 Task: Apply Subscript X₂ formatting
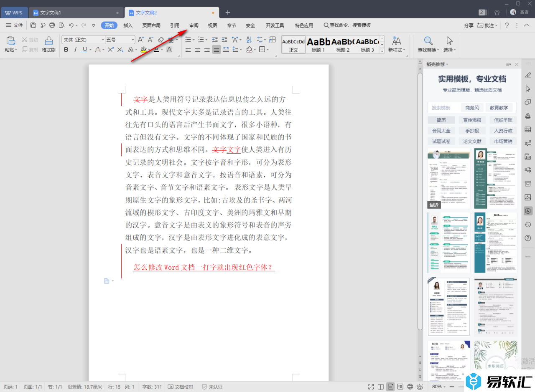(x=120, y=50)
